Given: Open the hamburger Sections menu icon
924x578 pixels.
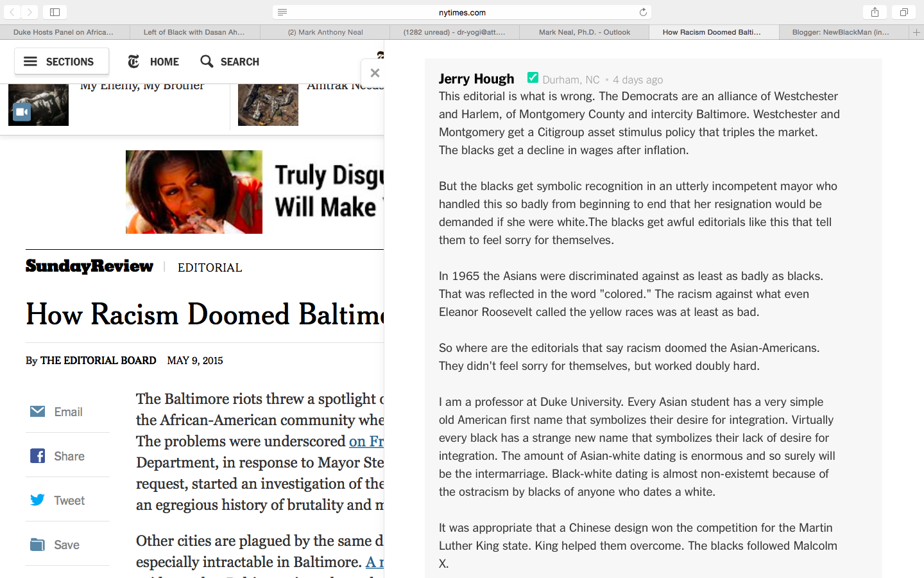Looking at the screenshot, I should tap(30, 62).
